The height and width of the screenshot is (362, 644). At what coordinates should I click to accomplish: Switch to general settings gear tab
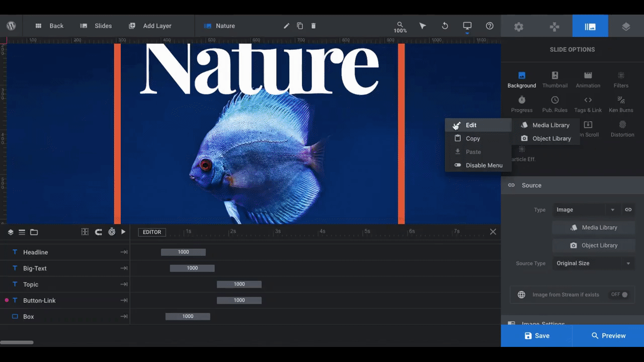519,26
